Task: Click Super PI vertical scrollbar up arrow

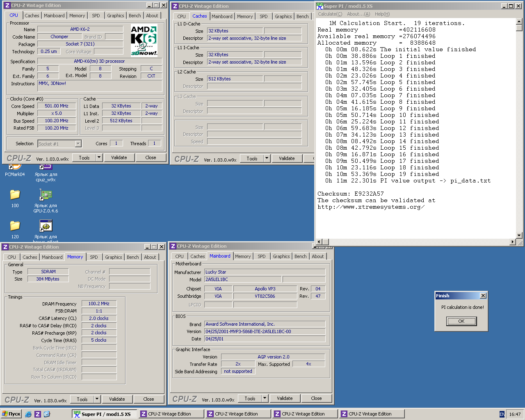Action: (519, 21)
